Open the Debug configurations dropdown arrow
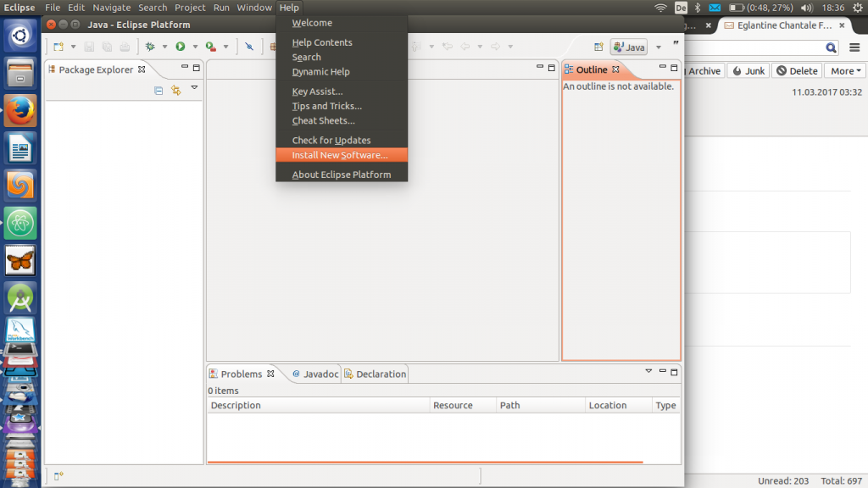Viewport: 868px width, 488px height. tap(164, 47)
